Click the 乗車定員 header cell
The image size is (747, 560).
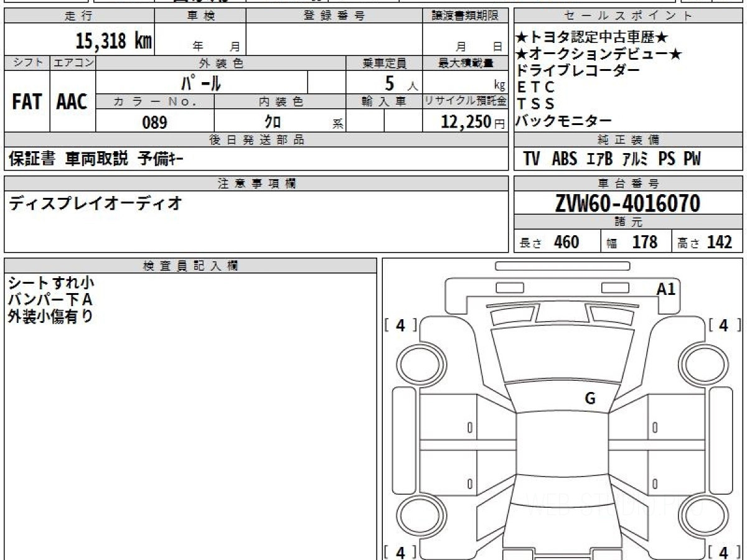point(384,63)
